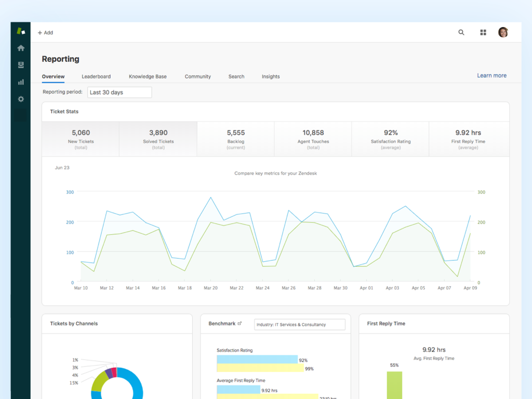
Task: Switch to the Leaderboard tab
Action: (x=96, y=76)
